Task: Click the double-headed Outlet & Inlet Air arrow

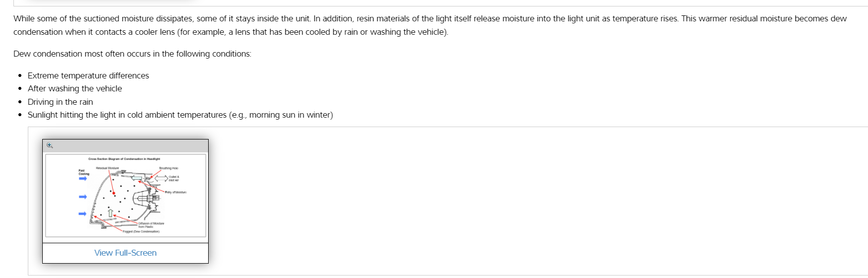Action: [162, 178]
